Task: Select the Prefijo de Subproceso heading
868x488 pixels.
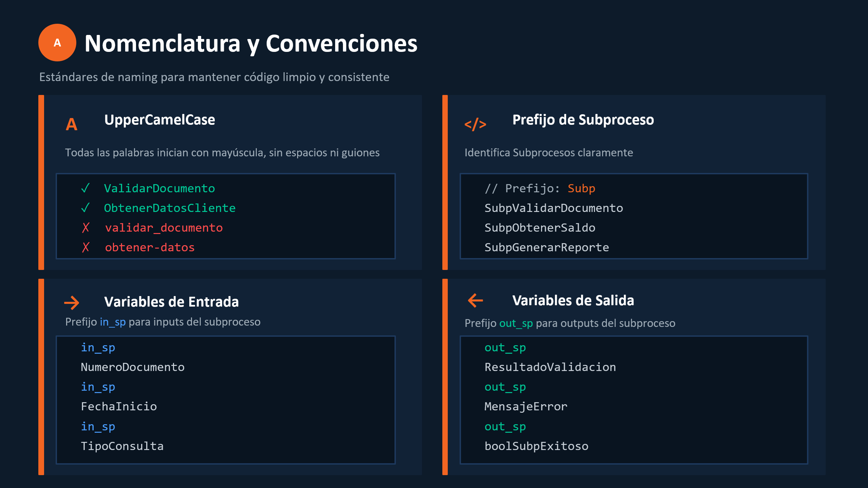Action: coord(583,120)
